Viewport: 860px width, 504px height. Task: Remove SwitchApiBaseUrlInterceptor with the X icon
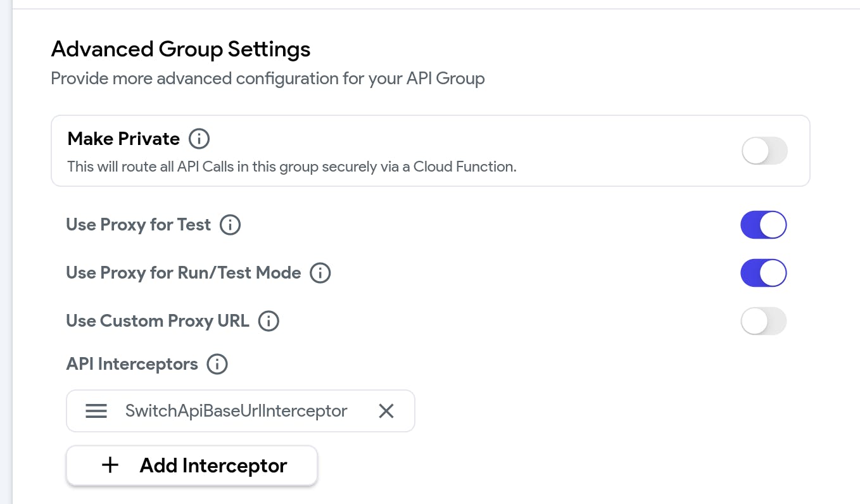pos(386,411)
